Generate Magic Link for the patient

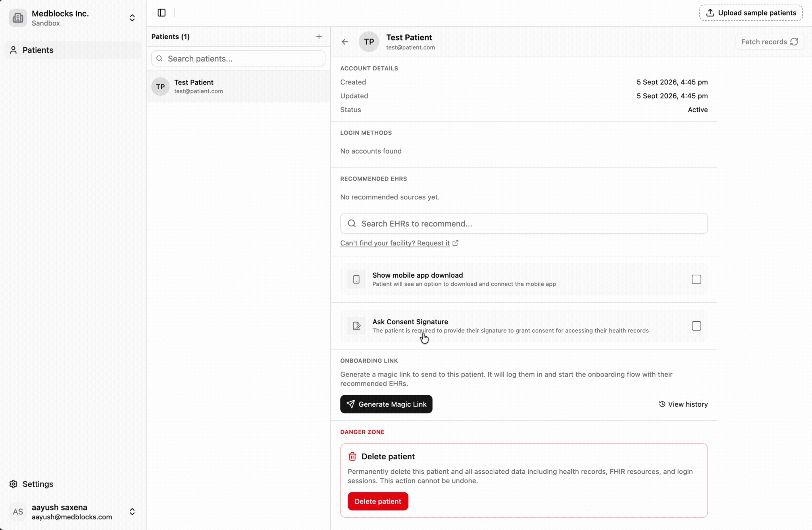pyautogui.click(x=386, y=404)
